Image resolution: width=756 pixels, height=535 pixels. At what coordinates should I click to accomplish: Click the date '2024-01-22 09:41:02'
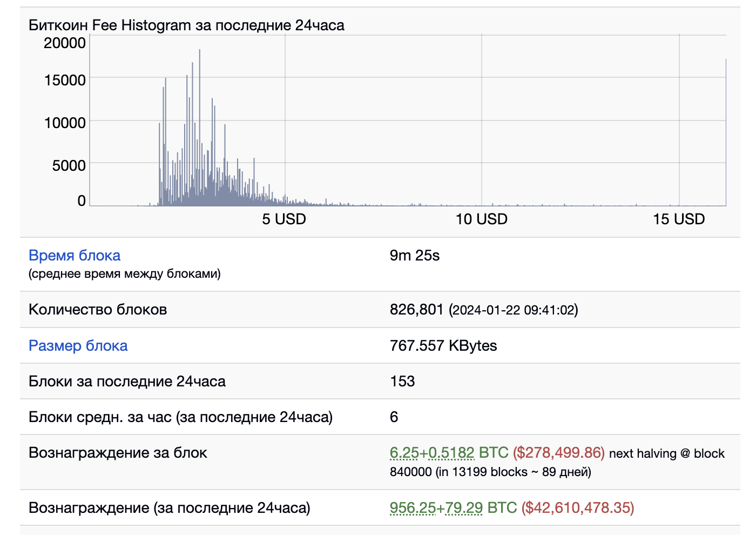point(514,310)
